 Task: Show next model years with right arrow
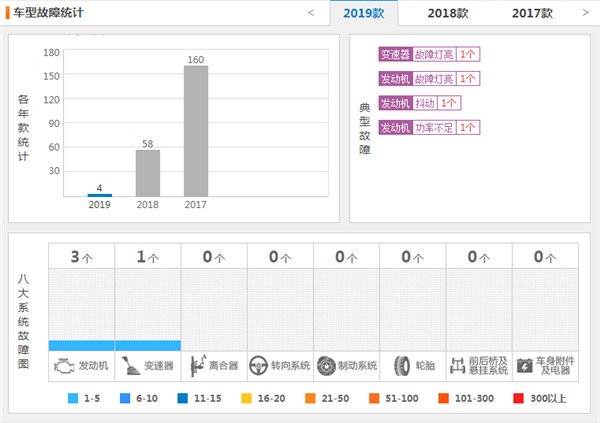click(x=585, y=13)
